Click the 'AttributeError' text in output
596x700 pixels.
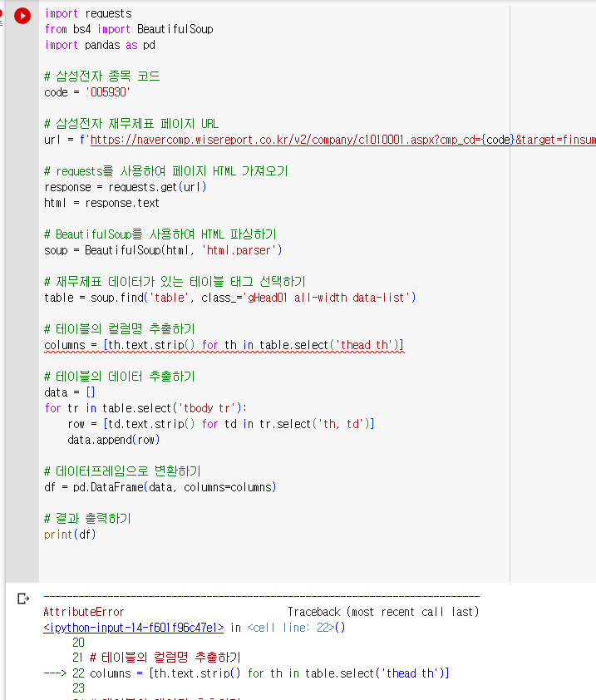(83, 612)
